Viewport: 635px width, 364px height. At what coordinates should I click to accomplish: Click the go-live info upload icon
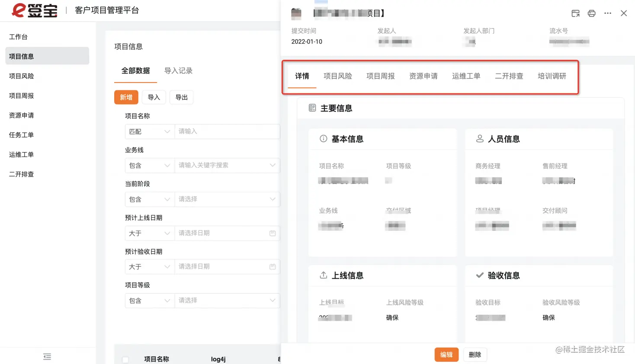click(323, 275)
